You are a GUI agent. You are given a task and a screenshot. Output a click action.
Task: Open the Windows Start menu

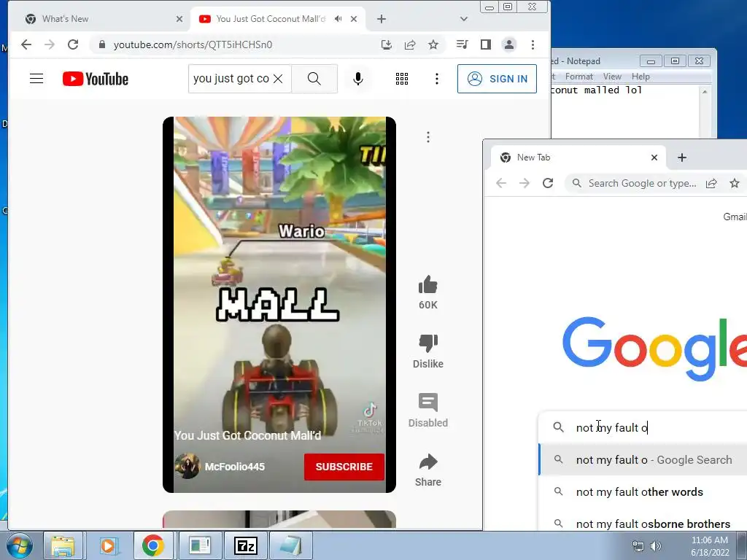pyautogui.click(x=20, y=545)
